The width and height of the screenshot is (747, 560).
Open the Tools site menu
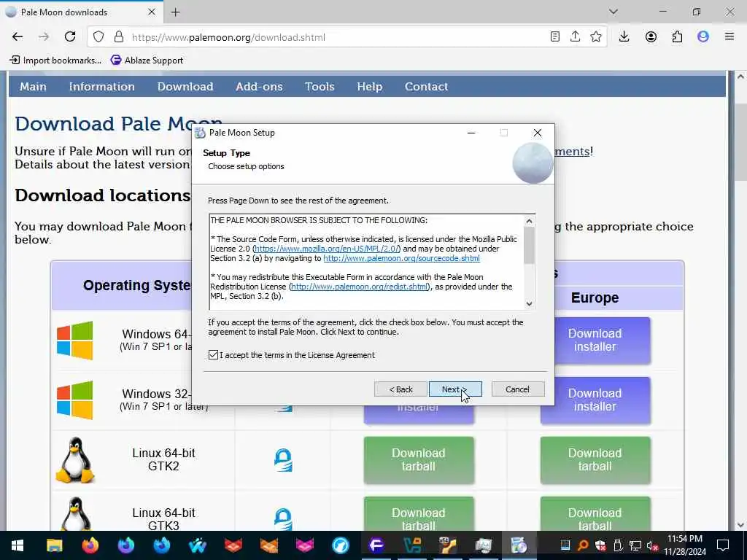tap(320, 87)
